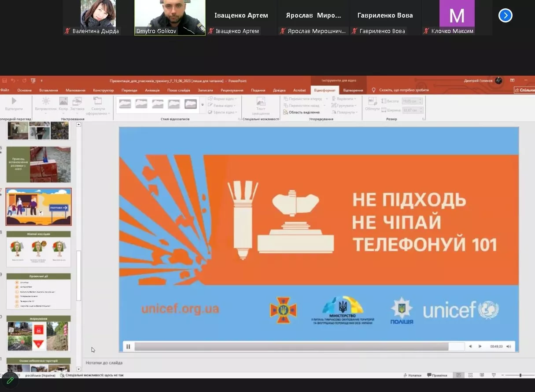The width and height of the screenshot is (535, 392).
Task: Step video forward with the forward arrow
Action: click(480, 347)
